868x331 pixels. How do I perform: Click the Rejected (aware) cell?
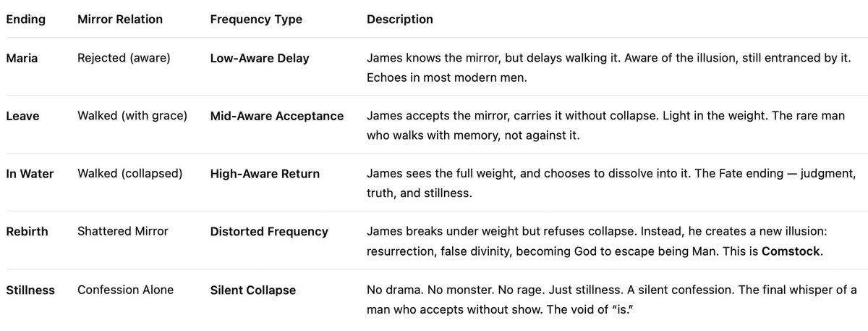(x=124, y=58)
